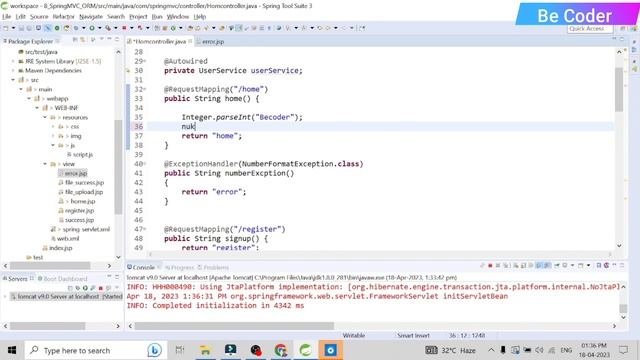Open the Run button dropdown arrow
Image resolution: width=640 pixels, height=360 pixels.
click(x=99, y=28)
